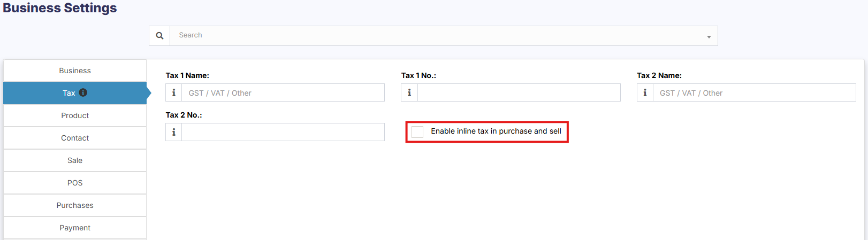
Task: Open the Contact settings tab
Action: (x=75, y=138)
